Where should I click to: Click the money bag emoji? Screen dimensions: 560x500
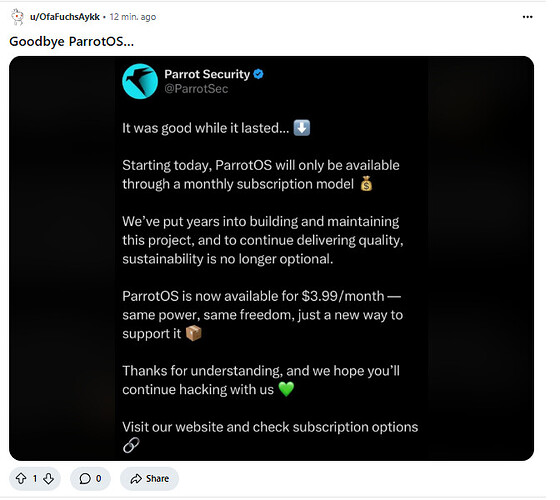366,184
